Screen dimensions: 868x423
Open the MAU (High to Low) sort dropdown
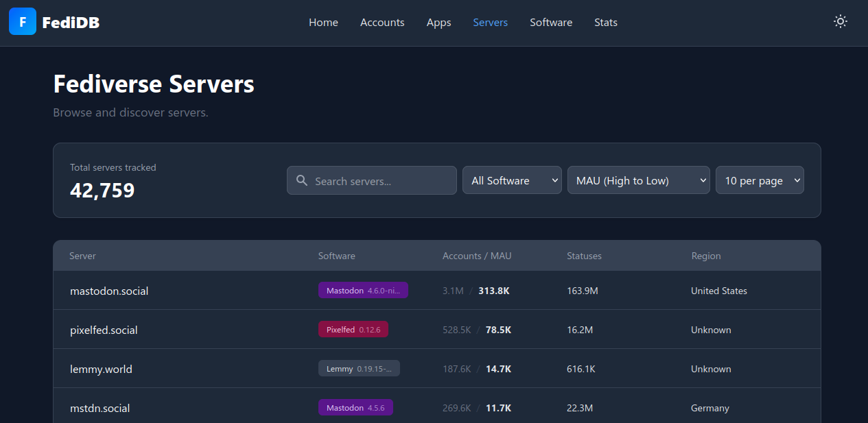pyautogui.click(x=638, y=180)
